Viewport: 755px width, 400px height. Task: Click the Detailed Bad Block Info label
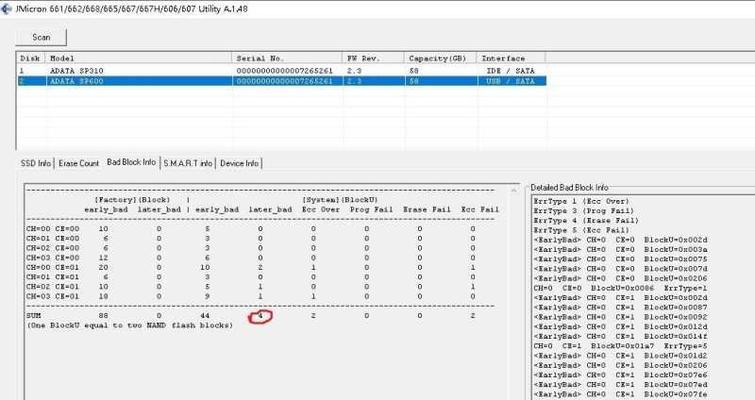(x=570, y=187)
